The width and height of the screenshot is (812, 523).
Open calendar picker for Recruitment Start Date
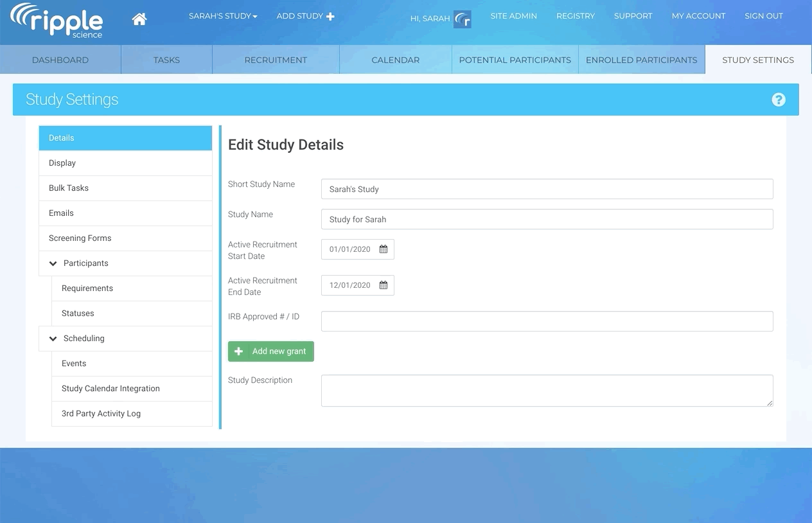point(384,249)
